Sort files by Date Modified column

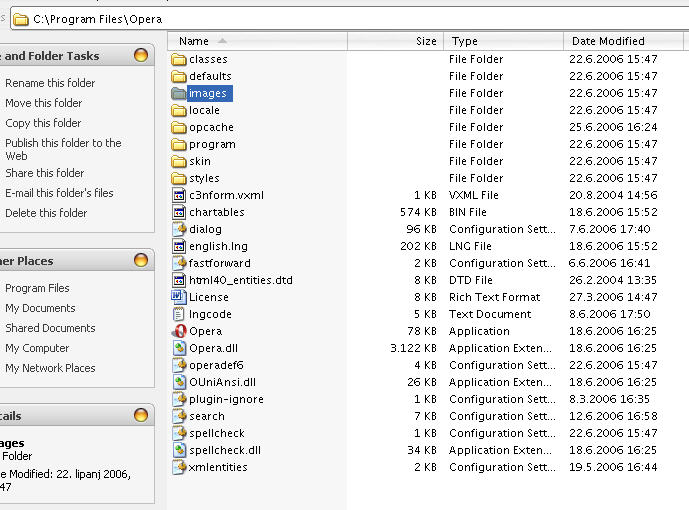click(x=608, y=41)
